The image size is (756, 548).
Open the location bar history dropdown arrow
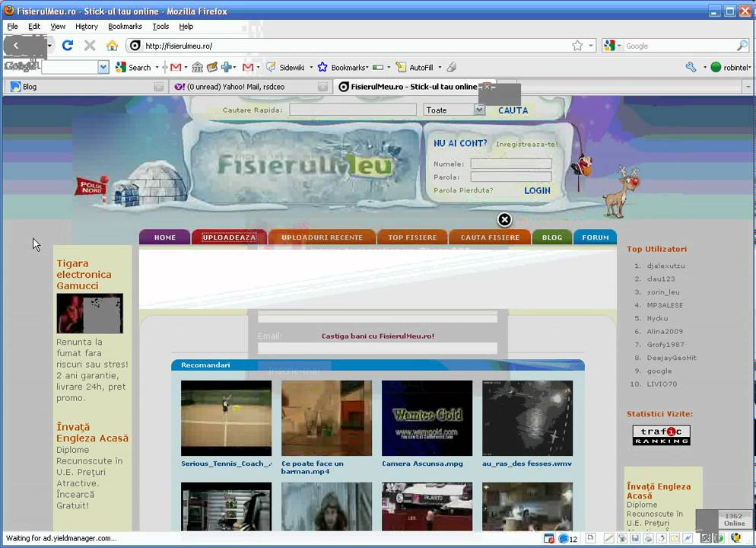[x=591, y=46]
